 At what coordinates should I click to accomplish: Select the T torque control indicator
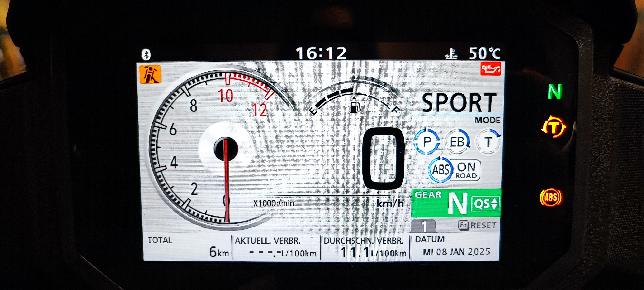click(488, 142)
